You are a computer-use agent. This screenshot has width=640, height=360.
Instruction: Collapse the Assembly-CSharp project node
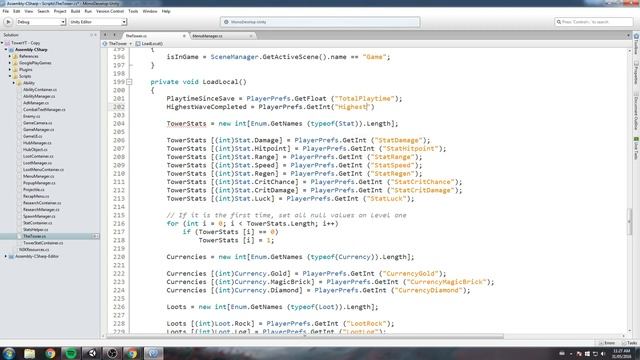pyautogui.click(x=6, y=50)
